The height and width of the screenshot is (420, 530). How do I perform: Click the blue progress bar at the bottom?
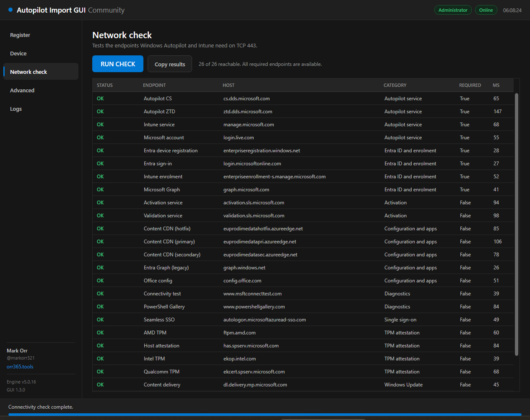pos(265,415)
